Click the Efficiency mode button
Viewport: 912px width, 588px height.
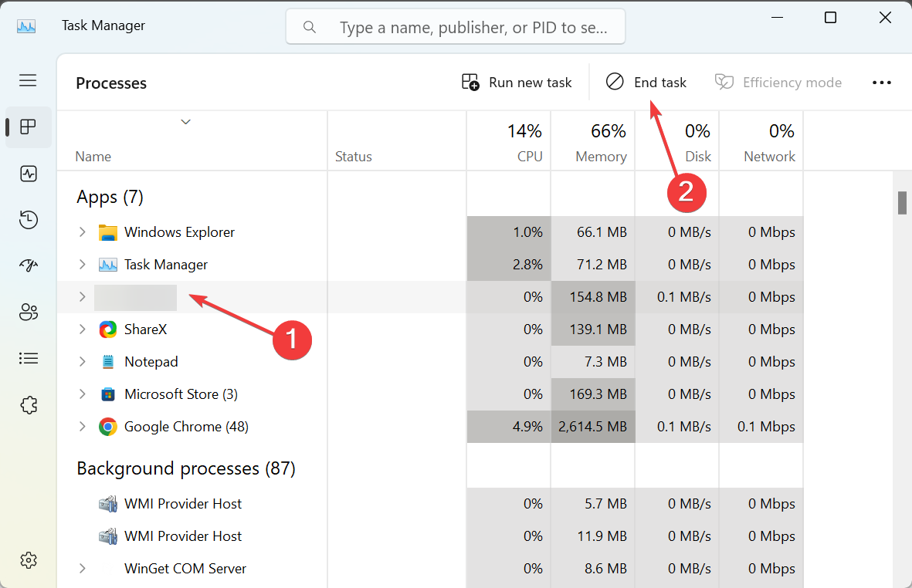coord(778,83)
